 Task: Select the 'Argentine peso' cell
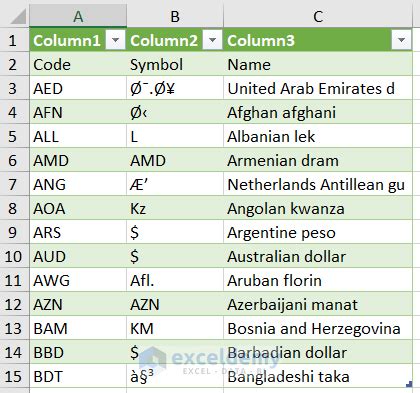click(x=318, y=232)
